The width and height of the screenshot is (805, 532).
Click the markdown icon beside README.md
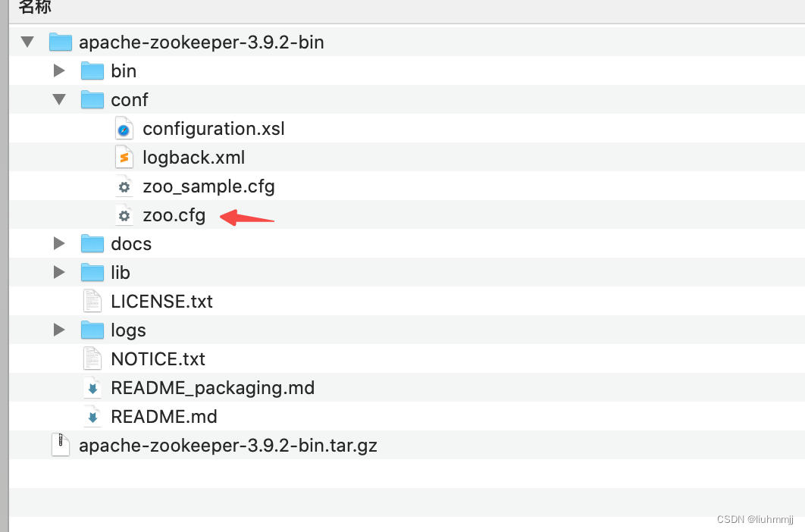pos(92,416)
